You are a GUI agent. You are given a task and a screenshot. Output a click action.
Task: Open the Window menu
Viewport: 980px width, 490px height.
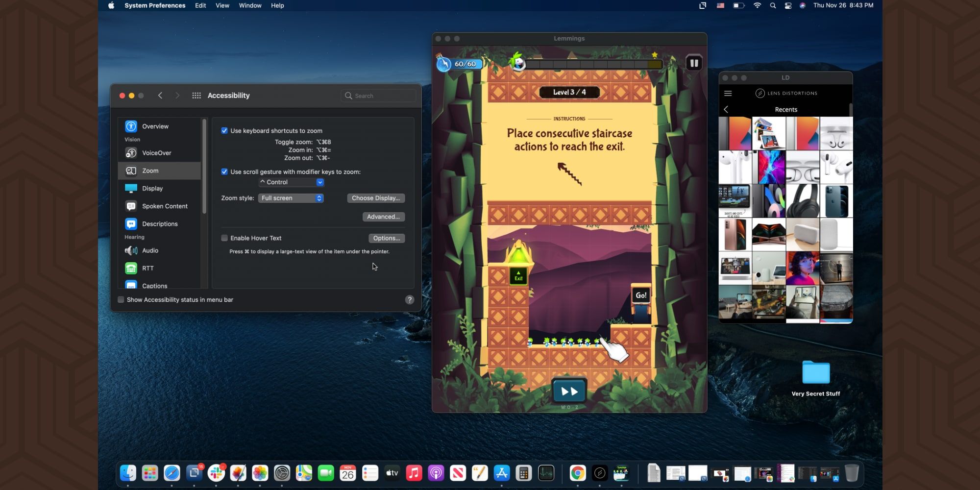coord(250,5)
